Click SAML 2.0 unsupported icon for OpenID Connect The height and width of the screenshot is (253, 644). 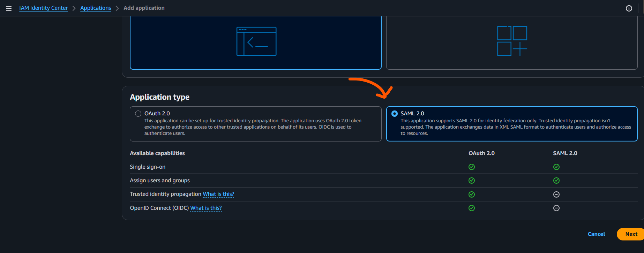(x=556, y=208)
